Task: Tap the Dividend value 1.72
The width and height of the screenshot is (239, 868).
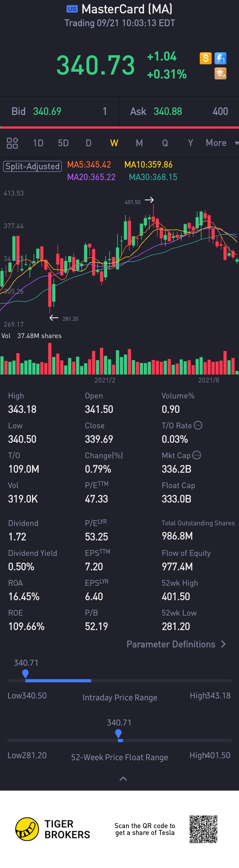Action: click(17, 537)
